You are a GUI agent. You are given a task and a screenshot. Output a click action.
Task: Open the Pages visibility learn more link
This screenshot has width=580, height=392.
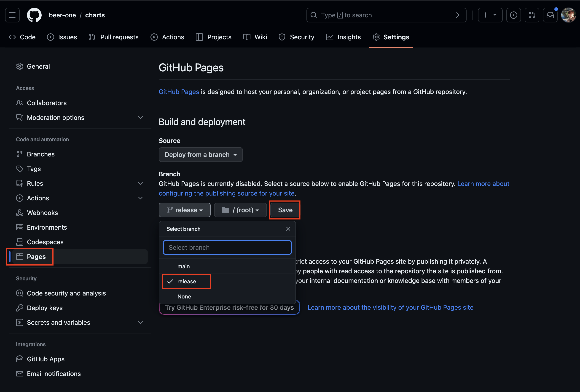[390, 307]
